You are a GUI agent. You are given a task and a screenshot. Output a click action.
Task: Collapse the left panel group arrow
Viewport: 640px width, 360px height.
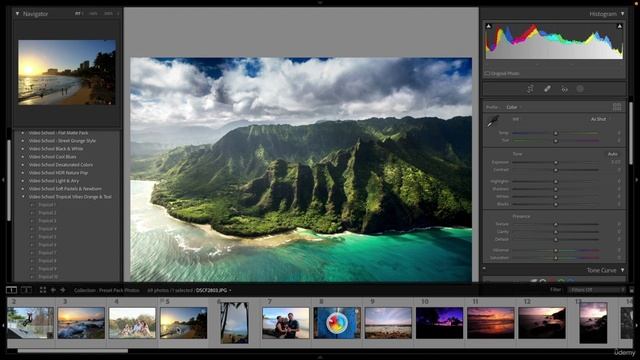pyautogui.click(x=3, y=179)
